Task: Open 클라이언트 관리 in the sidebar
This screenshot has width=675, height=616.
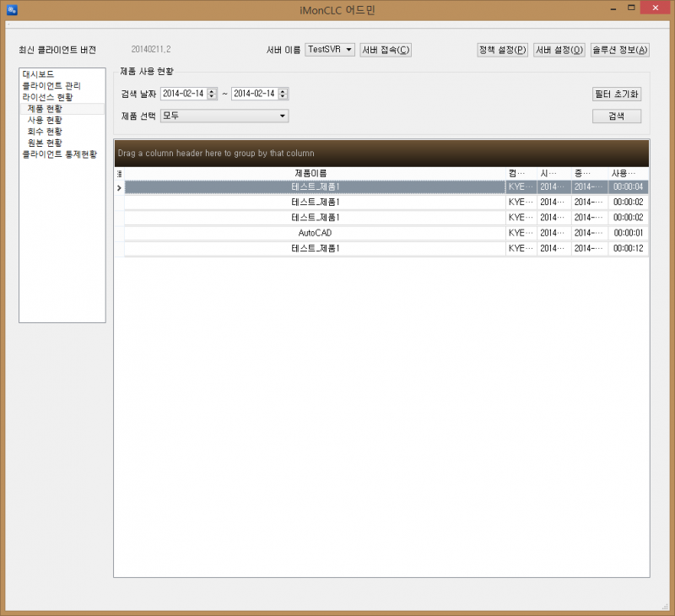Action: coord(51,86)
